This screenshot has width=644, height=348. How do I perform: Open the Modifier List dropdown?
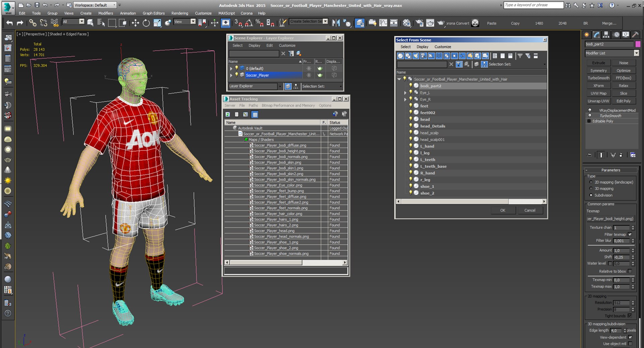click(x=612, y=53)
